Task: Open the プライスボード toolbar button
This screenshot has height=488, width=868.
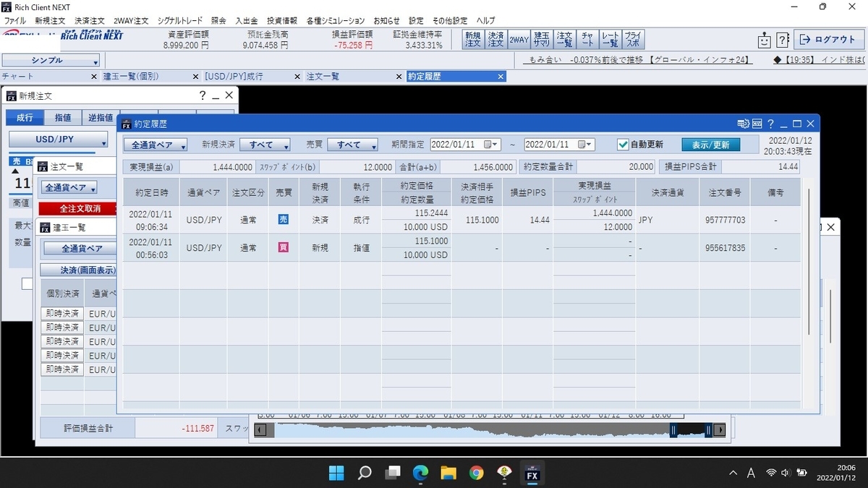Action: (x=634, y=39)
